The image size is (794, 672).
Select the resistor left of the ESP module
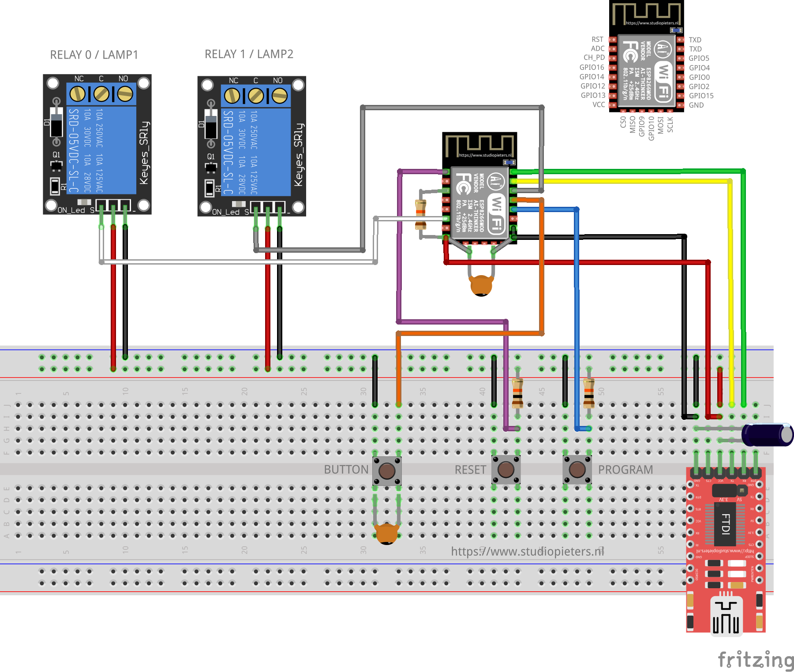click(x=420, y=214)
